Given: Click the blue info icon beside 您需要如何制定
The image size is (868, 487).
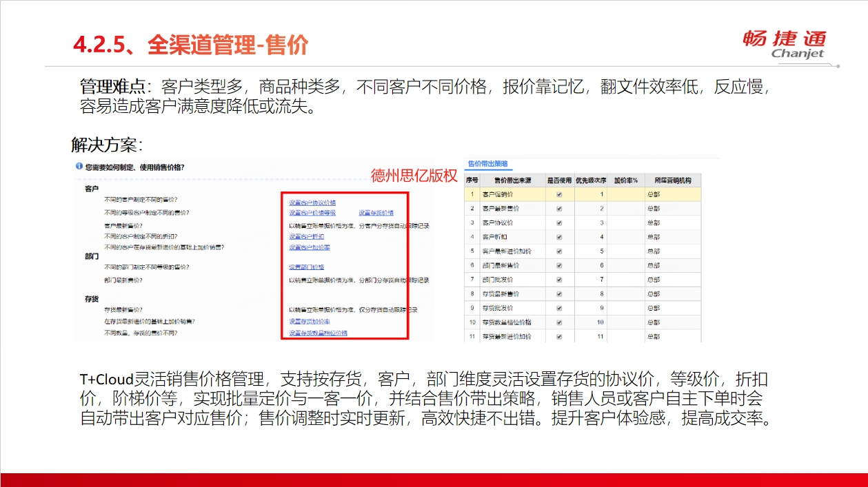Looking at the screenshot, I should tap(79, 167).
